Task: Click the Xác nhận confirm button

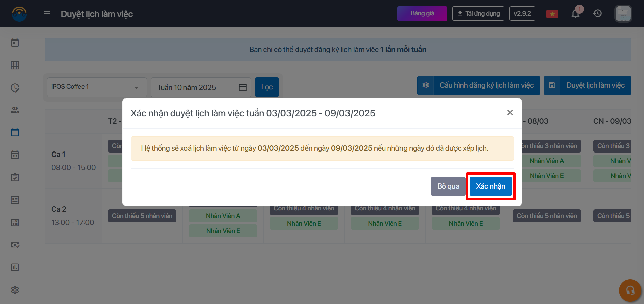Action: pos(490,186)
